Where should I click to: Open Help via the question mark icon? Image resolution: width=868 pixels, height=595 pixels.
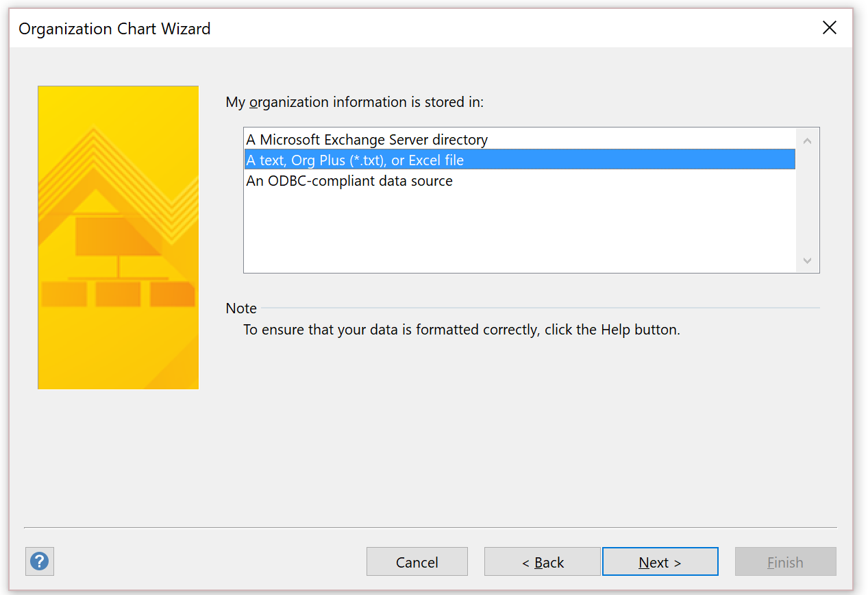(39, 561)
